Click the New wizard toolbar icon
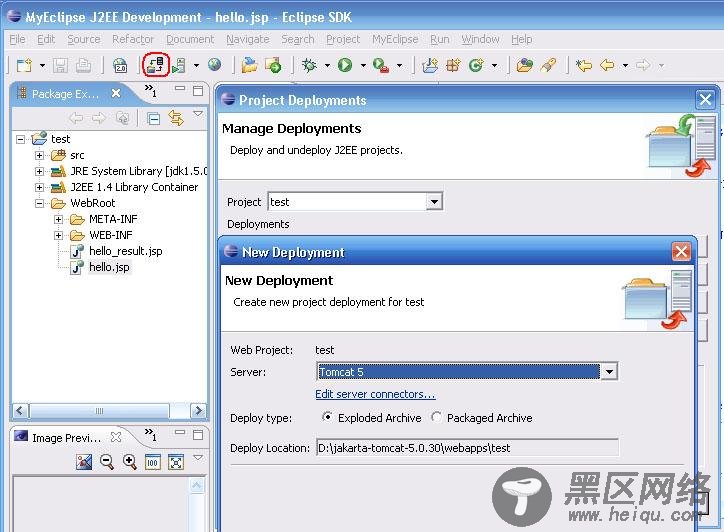The image size is (724, 532). tap(24, 65)
